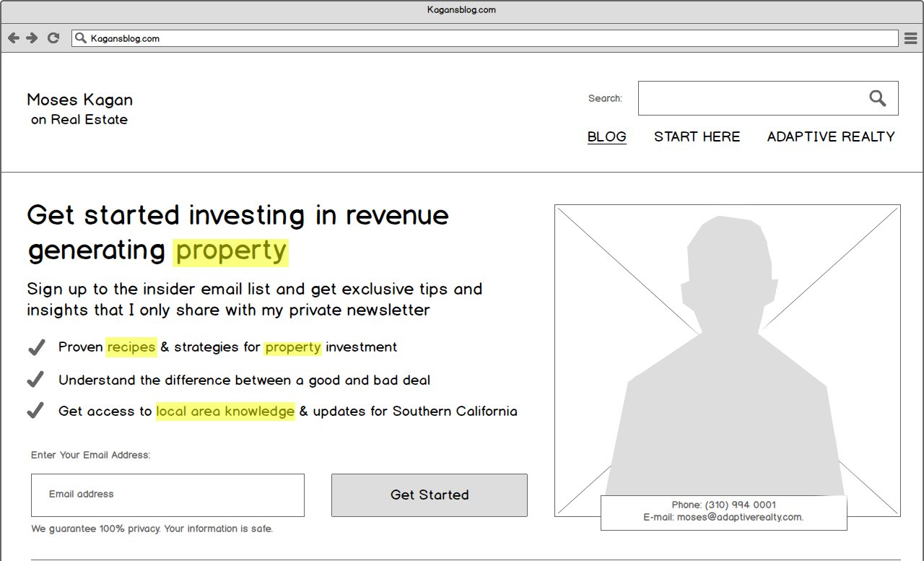Click inside the site Search box

751,98
